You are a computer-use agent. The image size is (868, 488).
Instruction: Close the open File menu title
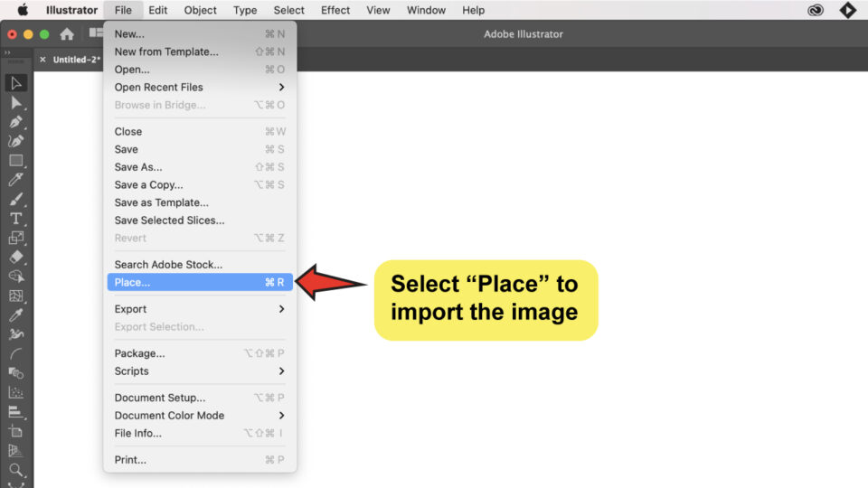coord(123,10)
